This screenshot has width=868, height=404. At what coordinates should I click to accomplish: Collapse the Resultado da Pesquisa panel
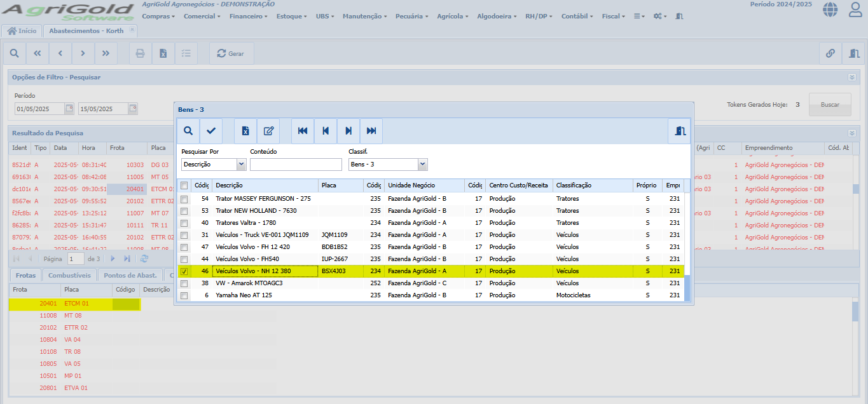click(x=852, y=133)
